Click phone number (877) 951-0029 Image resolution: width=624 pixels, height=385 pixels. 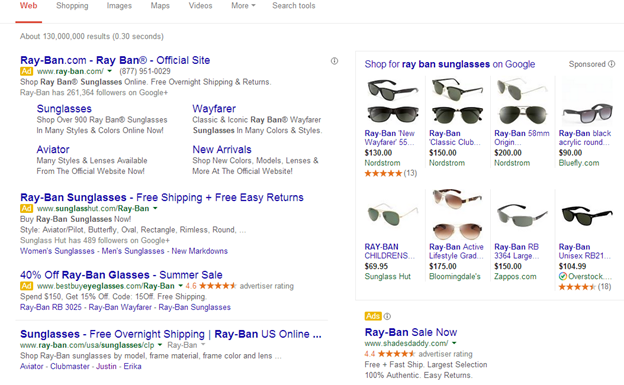pos(145,71)
